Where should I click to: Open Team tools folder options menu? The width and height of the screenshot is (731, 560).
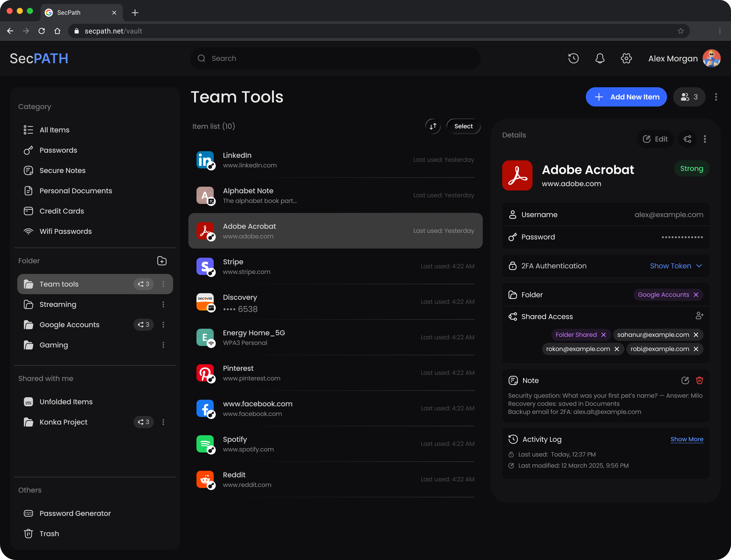[x=163, y=284]
